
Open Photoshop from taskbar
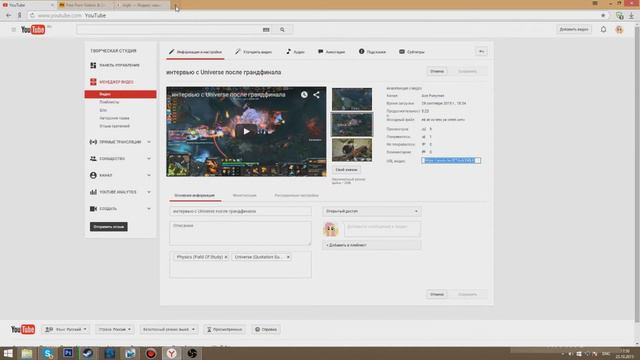(68, 353)
